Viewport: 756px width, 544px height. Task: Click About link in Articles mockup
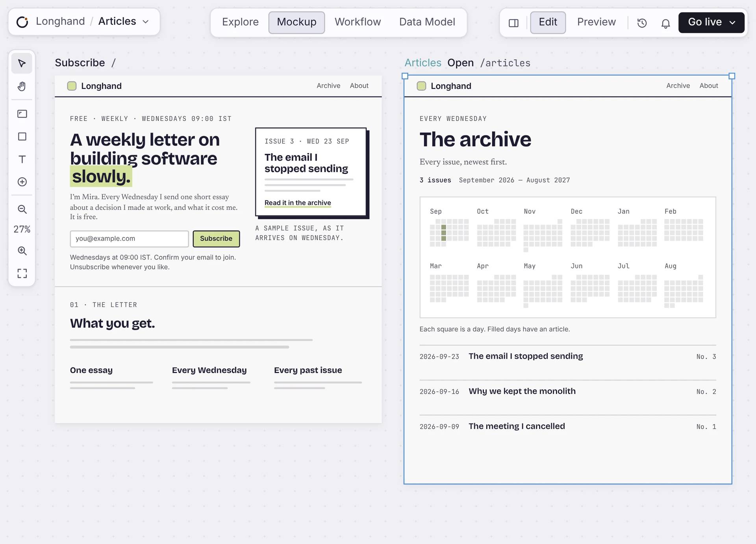coord(709,86)
